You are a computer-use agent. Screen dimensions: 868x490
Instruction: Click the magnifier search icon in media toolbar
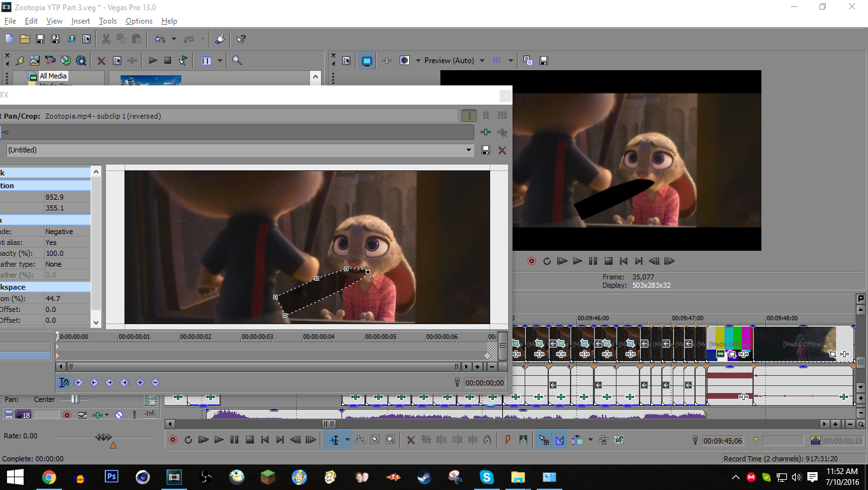tap(237, 61)
